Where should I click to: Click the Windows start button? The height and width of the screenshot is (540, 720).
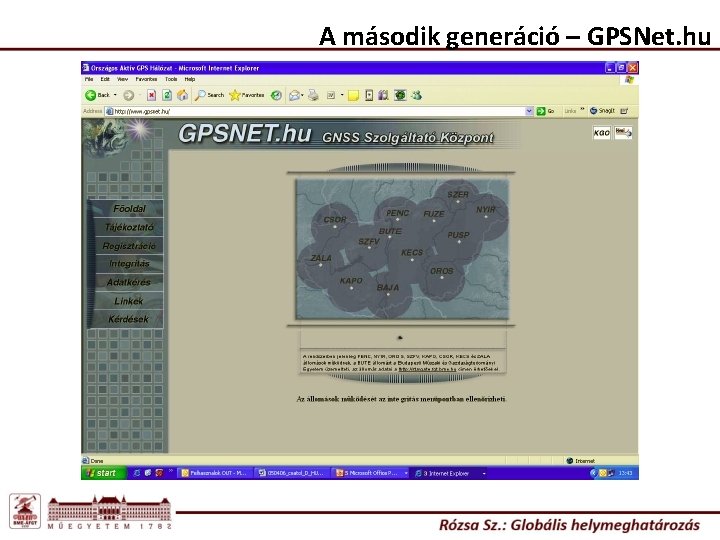pyautogui.click(x=104, y=473)
